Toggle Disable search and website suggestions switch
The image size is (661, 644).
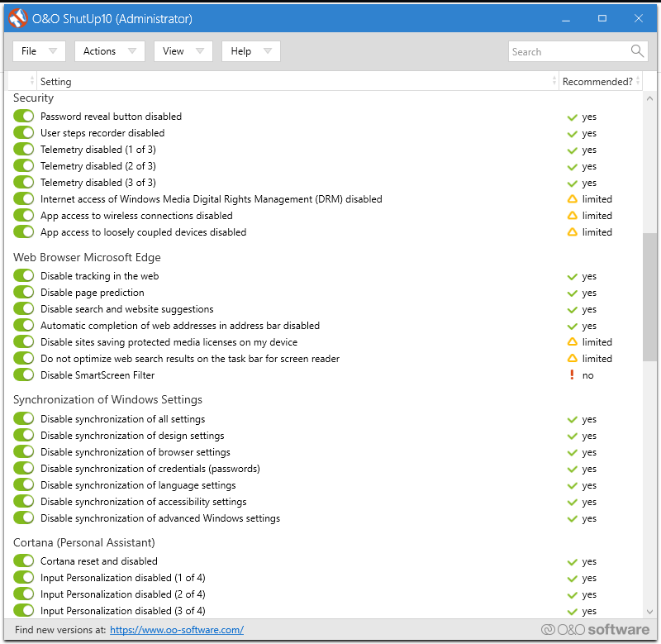pyautogui.click(x=24, y=308)
